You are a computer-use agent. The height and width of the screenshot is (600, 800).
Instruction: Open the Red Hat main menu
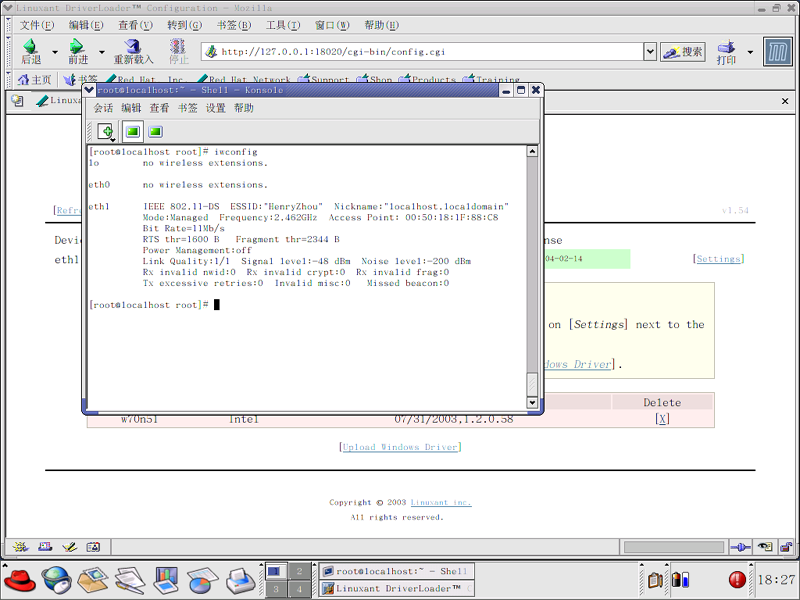19,581
